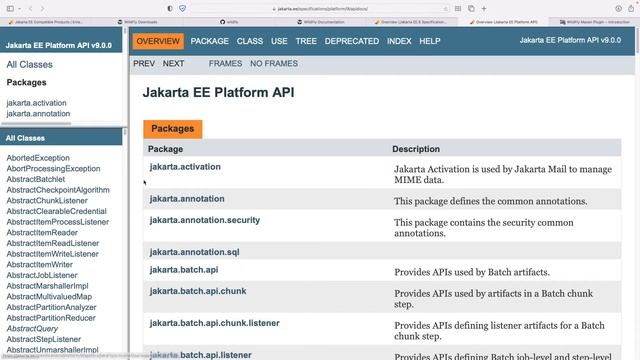Open the CLASS navigation item
The height and width of the screenshot is (360, 640).
point(250,41)
